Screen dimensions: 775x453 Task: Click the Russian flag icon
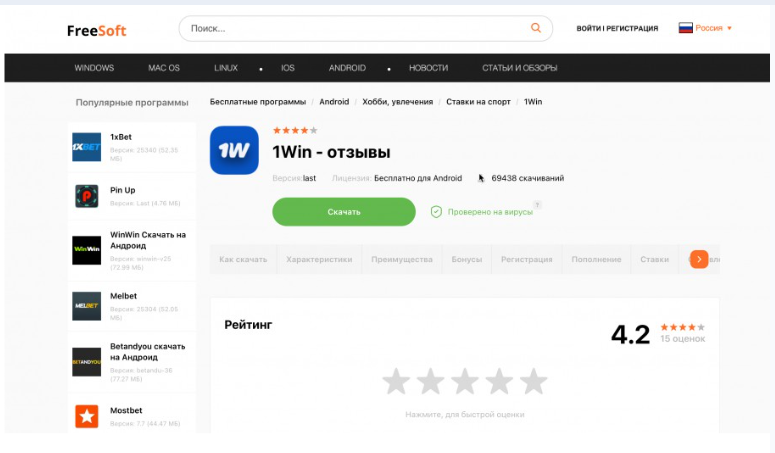685,28
